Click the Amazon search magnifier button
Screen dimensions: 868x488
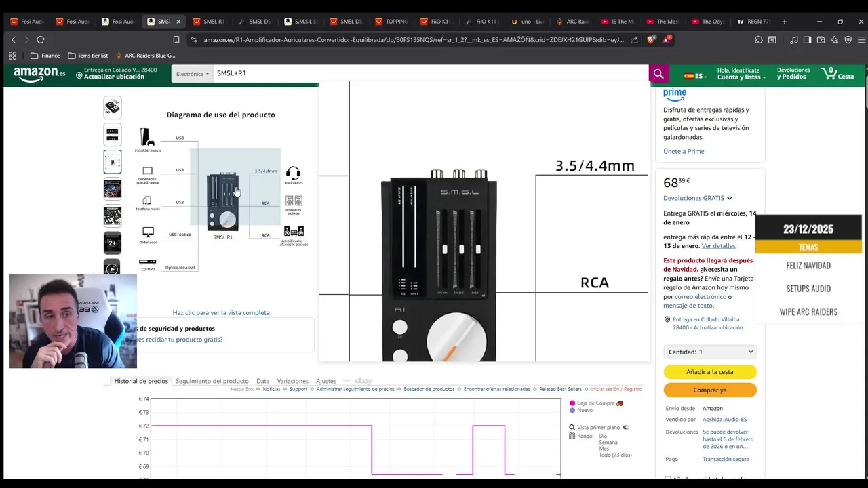point(658,74)
